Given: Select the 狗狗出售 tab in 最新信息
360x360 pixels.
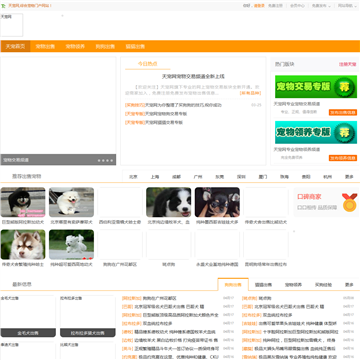Looking at the screenshot, I should pos(233,285).
